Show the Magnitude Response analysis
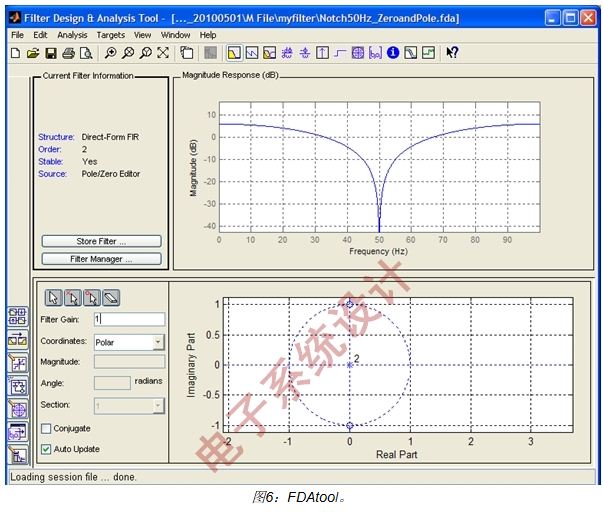 pyautogui.click(x=234, y=53)
